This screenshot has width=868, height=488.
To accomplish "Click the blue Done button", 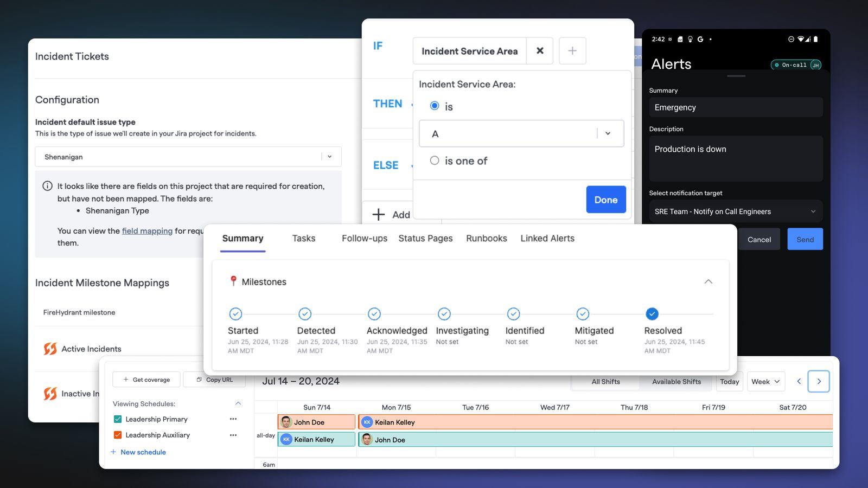I will coord(606,200).
